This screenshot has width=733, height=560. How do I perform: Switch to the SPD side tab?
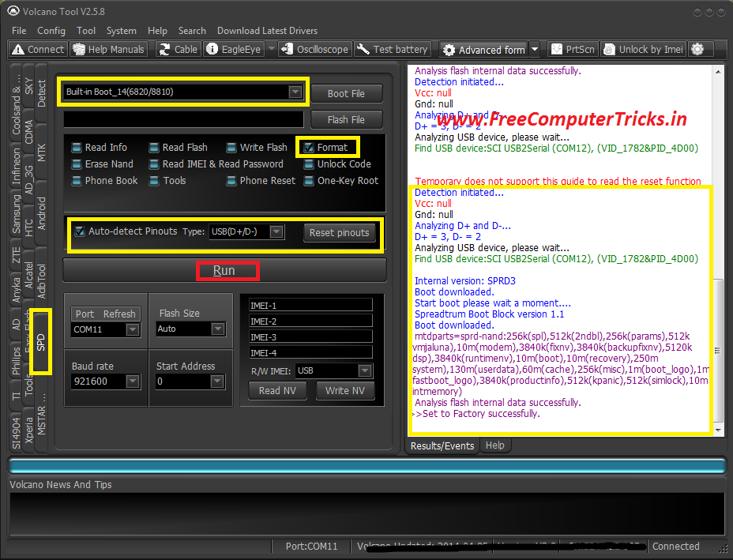coord(40,342)
